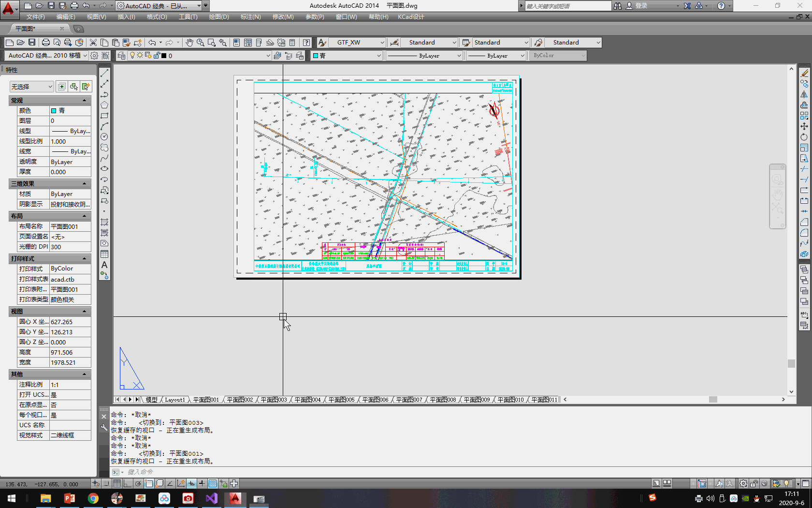The height and width of the screenshot is (508, 812).
Task: Select the Line draw tool
Action: pyautogui.click(x=104, y=73)
